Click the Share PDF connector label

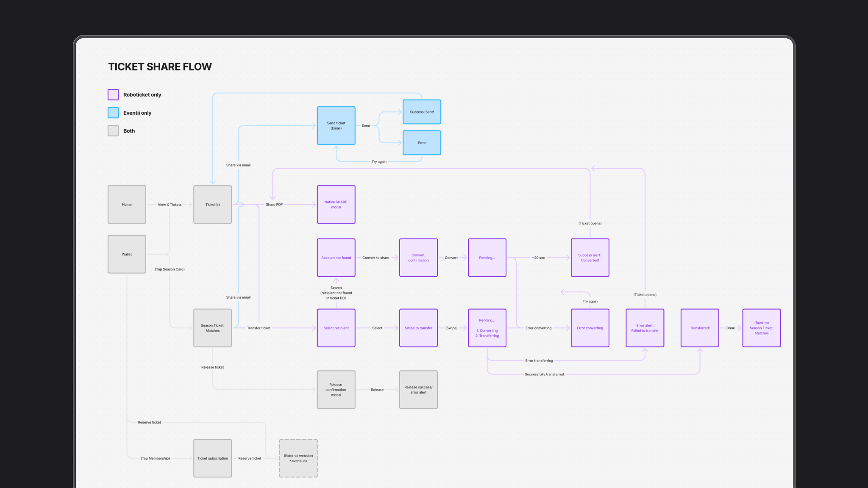click(x=274, y=205)
